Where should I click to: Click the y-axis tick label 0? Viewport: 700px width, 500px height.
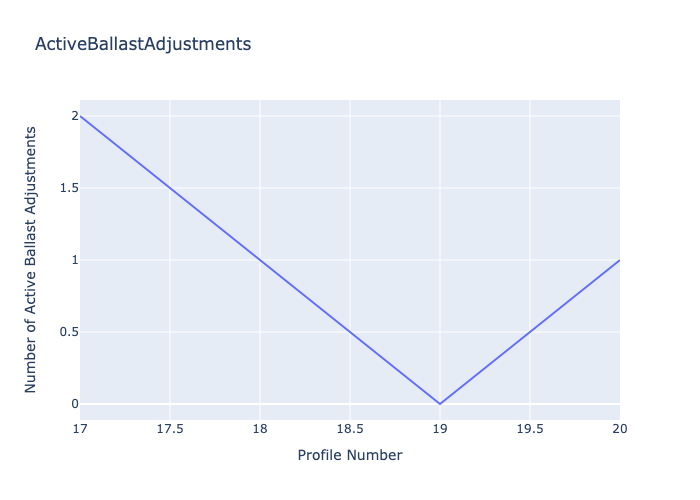[75, 404]
